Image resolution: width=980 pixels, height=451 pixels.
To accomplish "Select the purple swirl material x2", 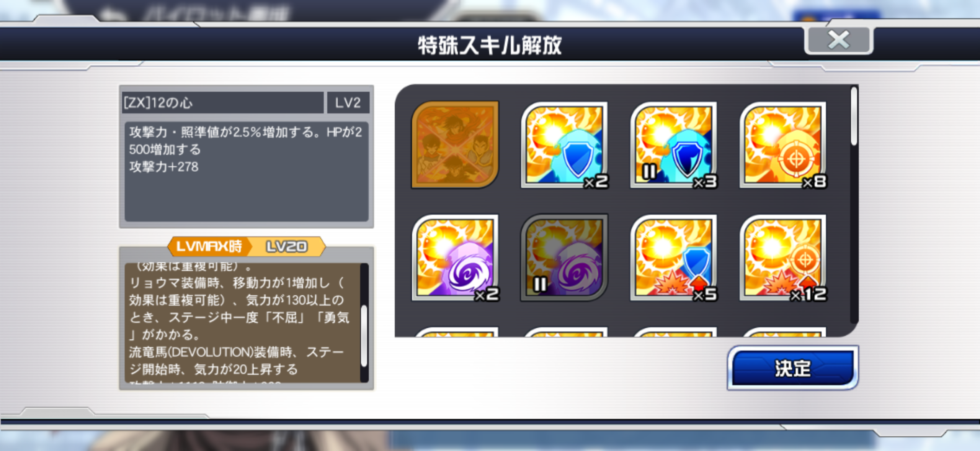I will tap(455, 257).
